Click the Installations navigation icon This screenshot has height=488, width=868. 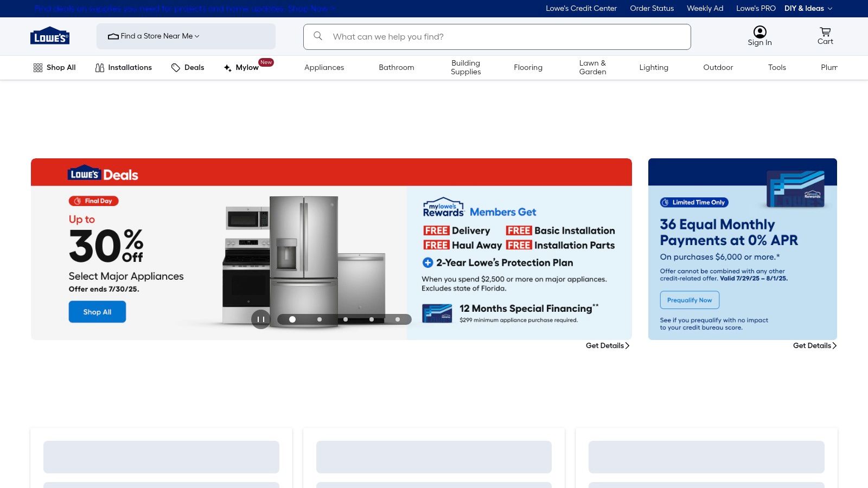[100, 67]
